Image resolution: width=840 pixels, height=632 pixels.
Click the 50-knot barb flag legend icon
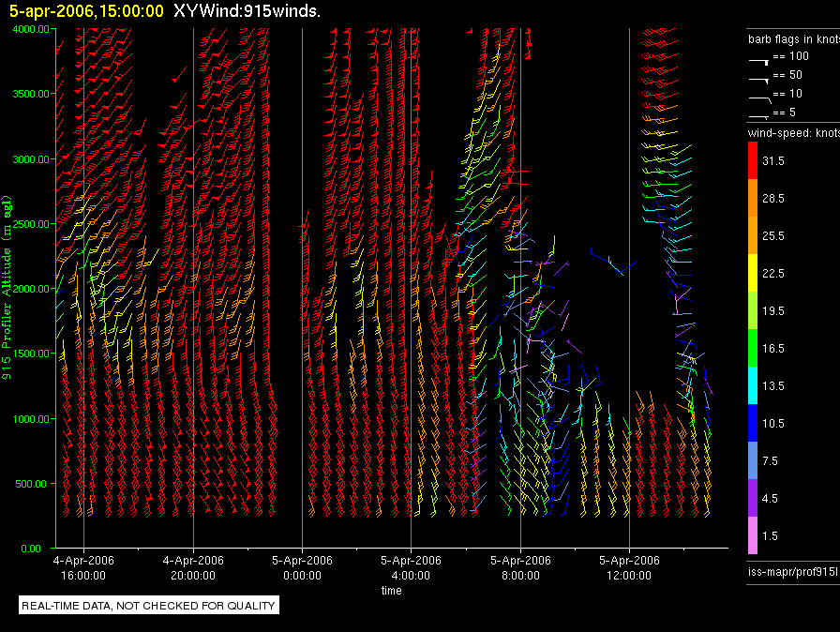tap(758, 77)
